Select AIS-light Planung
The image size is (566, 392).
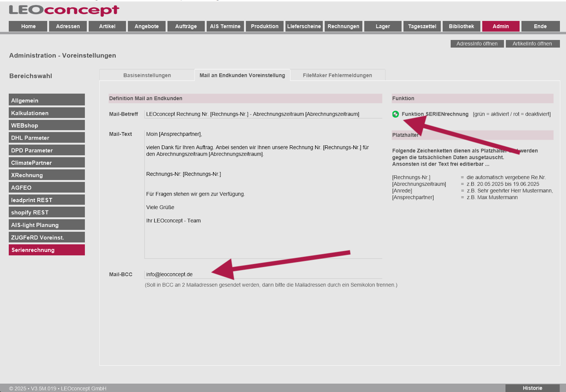click(47, 225)
